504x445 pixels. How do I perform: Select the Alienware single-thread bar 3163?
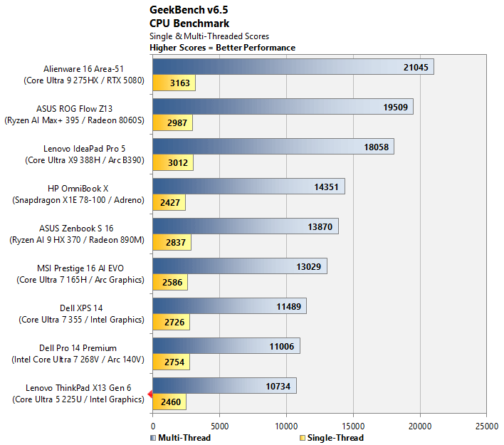[174, 83]
